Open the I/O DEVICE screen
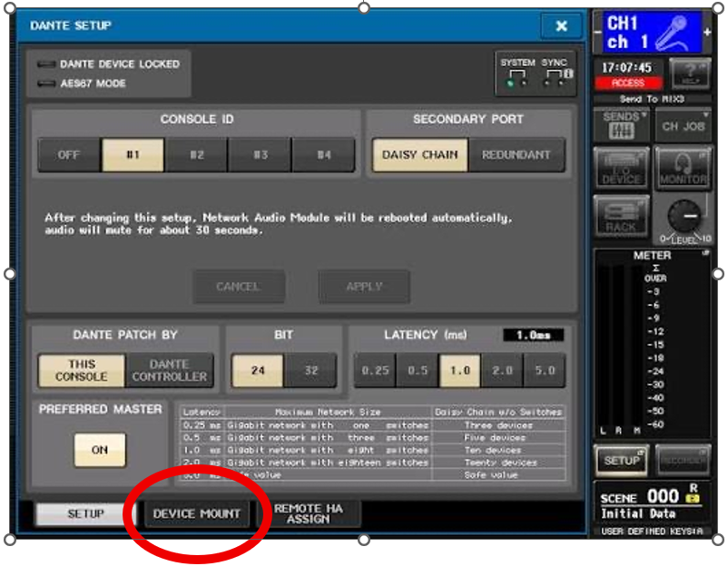The height and width of the screenshot is (566, 728). pos(622,169)
